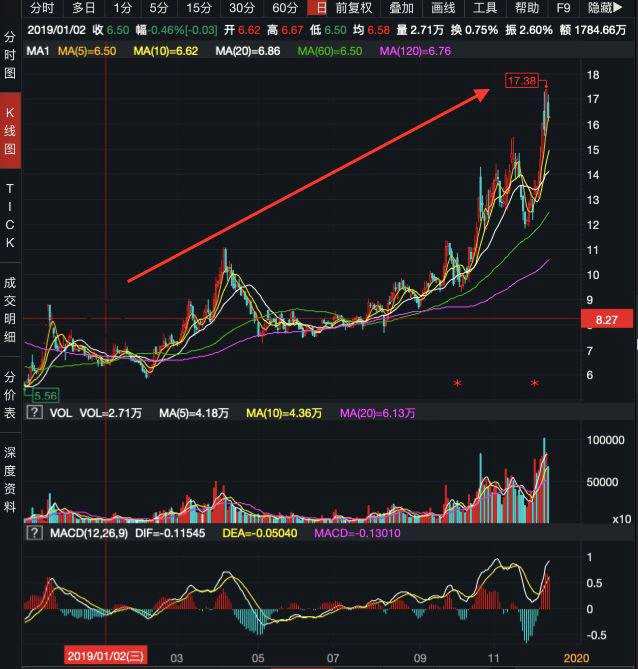Click the F9 button in top bar
The height and width of the screenshot is (669, 638).
(x=563, y=8)
